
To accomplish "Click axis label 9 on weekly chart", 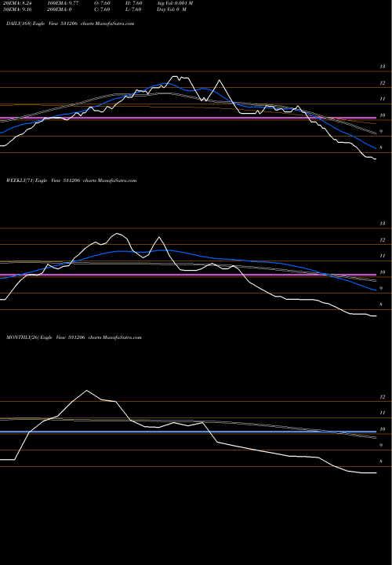I will (x=381, y=288).
